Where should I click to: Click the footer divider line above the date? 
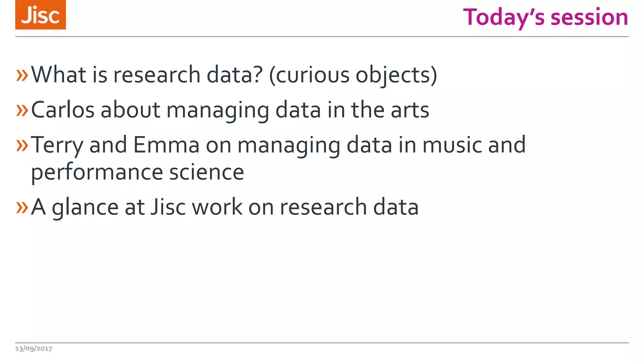(322, 343)
